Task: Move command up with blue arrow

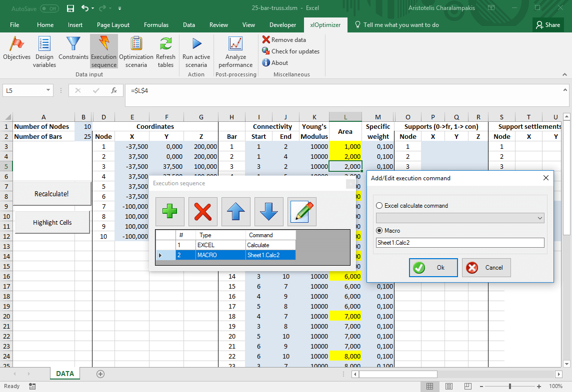Action: (235, 212)
